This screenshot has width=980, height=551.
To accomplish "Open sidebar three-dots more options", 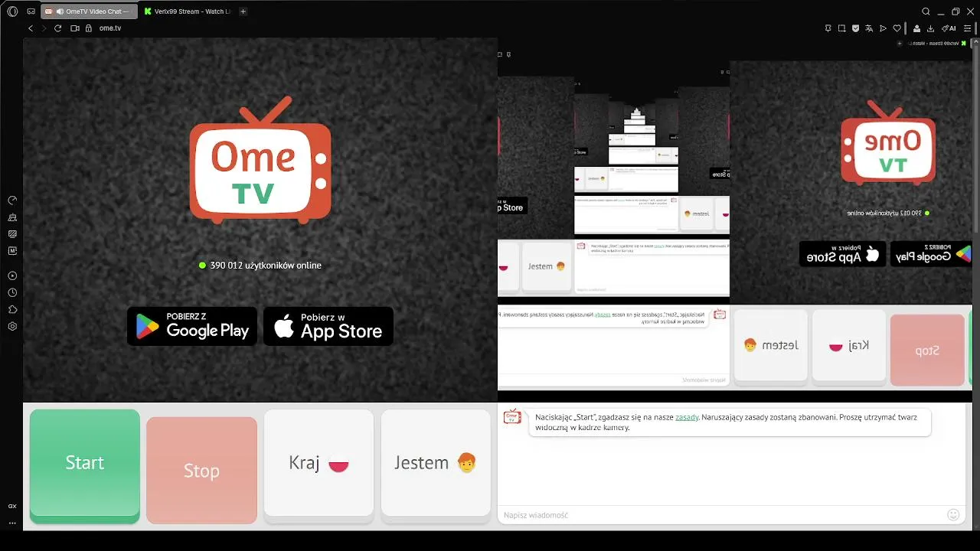I will click(x=12, y=523).
